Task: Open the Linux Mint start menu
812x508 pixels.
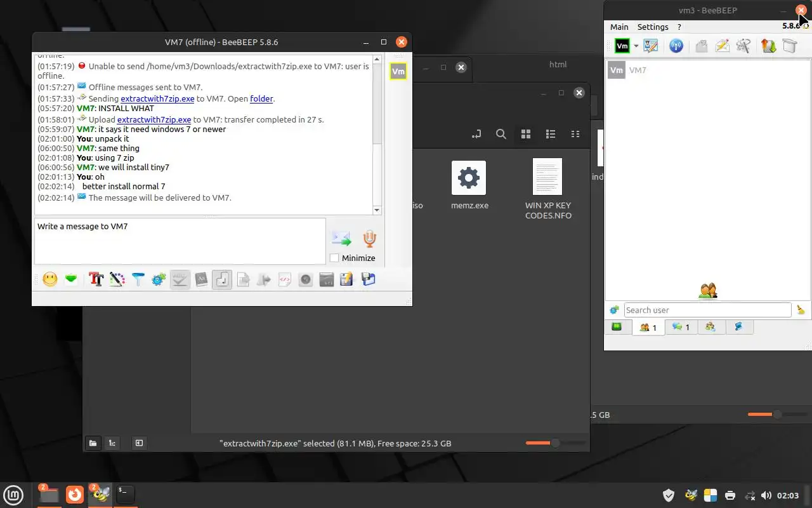Action: (13, 494)
